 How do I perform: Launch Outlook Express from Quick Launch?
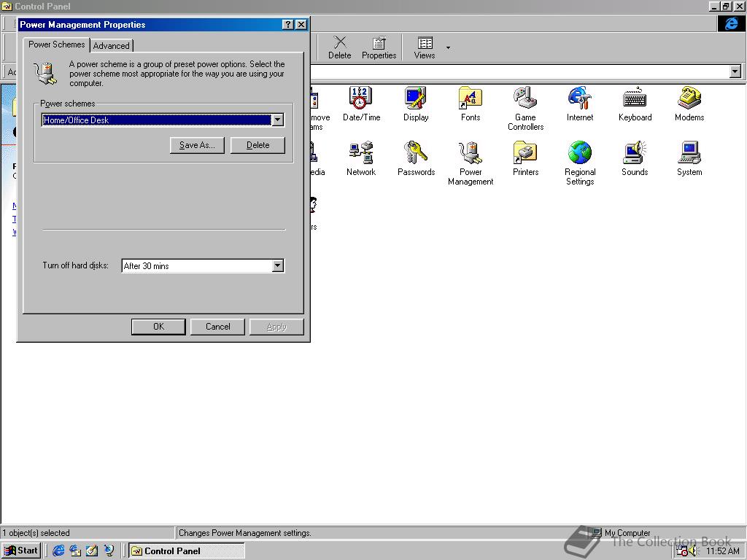tap(75, 551)
